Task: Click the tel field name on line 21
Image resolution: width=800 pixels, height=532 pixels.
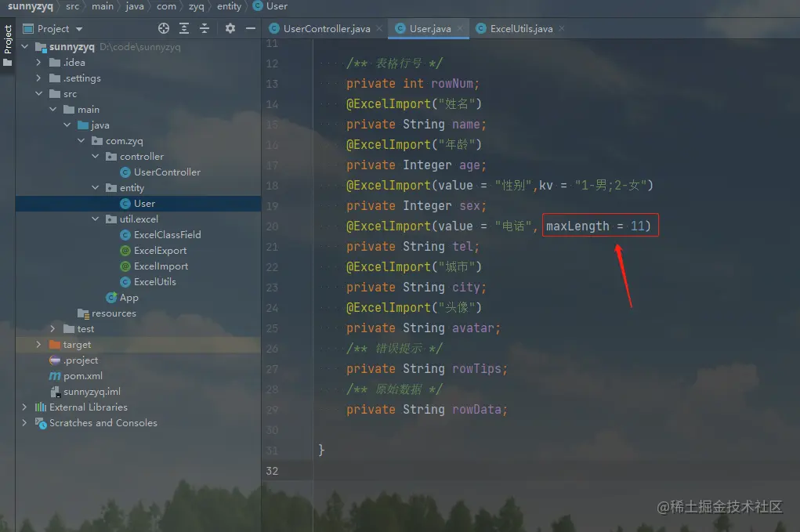Action: tap(462, 246)
